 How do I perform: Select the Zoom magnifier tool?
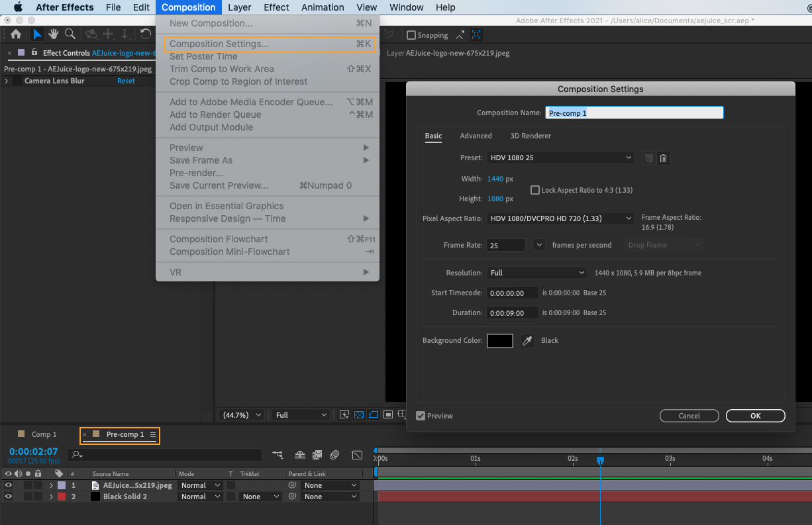pos(70,34)
